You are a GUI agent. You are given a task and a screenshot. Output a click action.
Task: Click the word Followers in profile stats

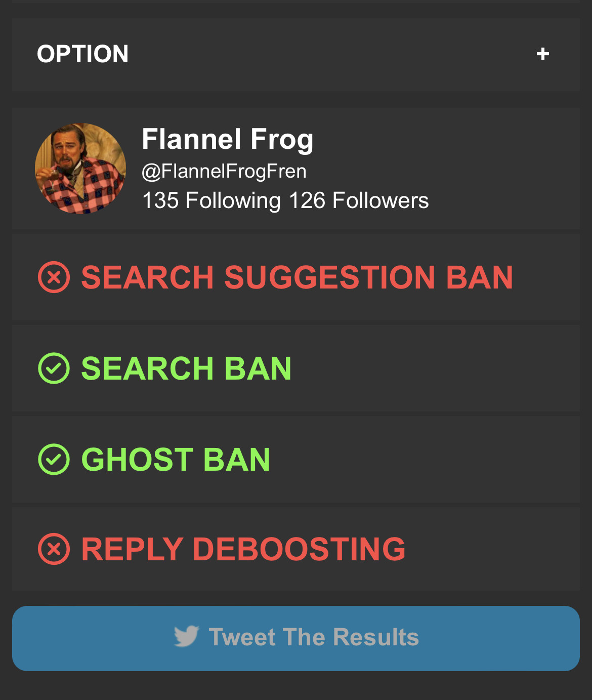pos(380,200)
